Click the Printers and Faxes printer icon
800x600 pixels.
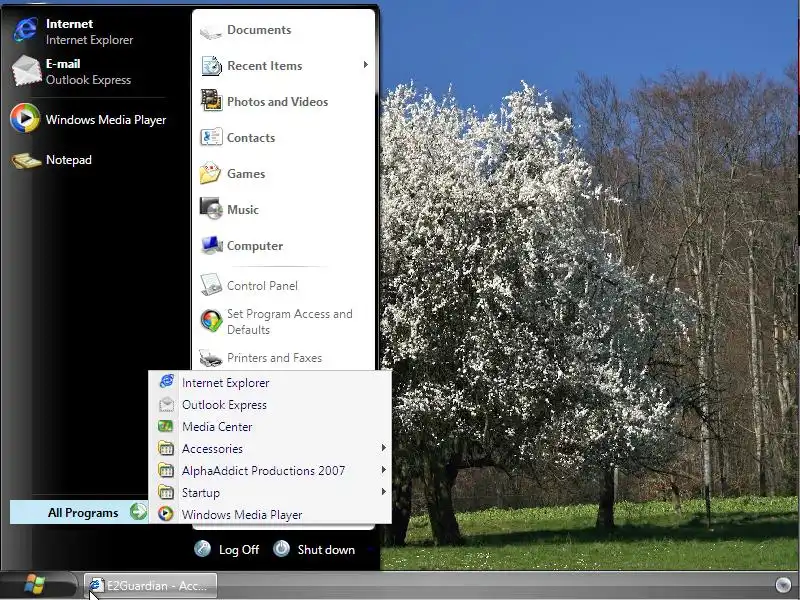coord(211,358)
